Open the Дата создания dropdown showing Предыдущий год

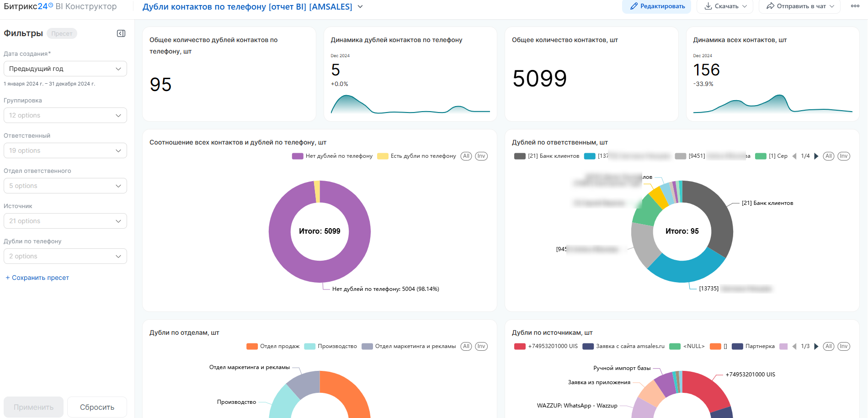[x=65, y=69]
